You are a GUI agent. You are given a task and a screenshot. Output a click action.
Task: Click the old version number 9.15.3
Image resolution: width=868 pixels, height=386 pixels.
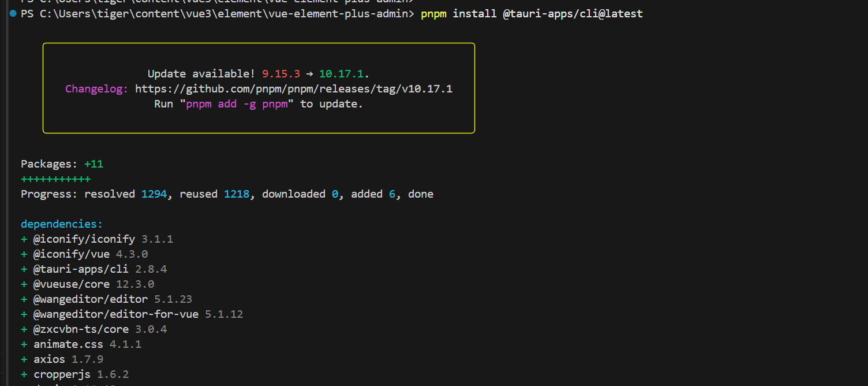pos(281,74)
